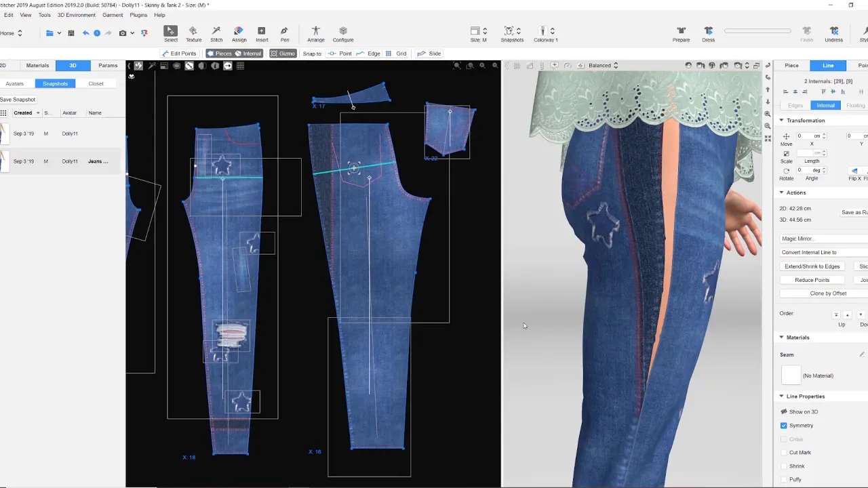
Task: Collapse the Transformation section
Action: [x=781, y=121]
